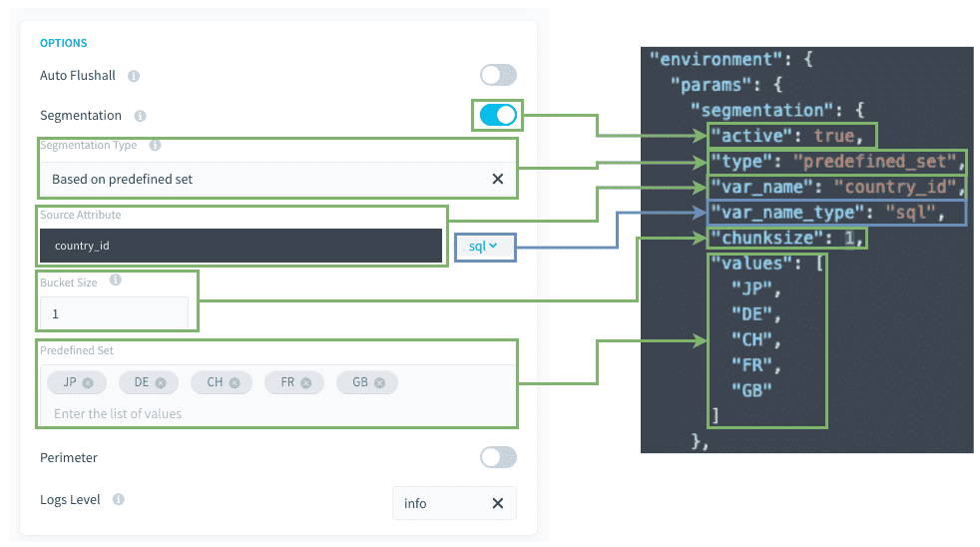Viewport: 980px width, 547px height.
Task: Click the "chunksize": 1 JSON line
Action: (787, 239)
